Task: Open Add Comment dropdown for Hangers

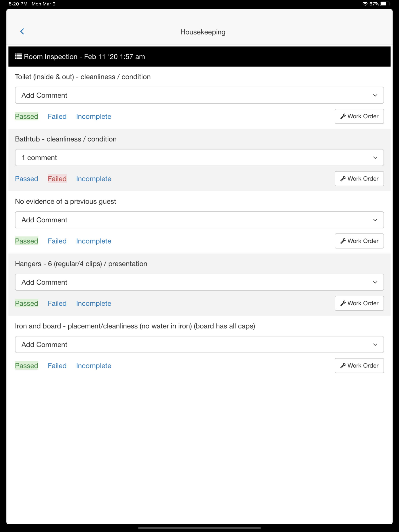Action: (199, 282)
